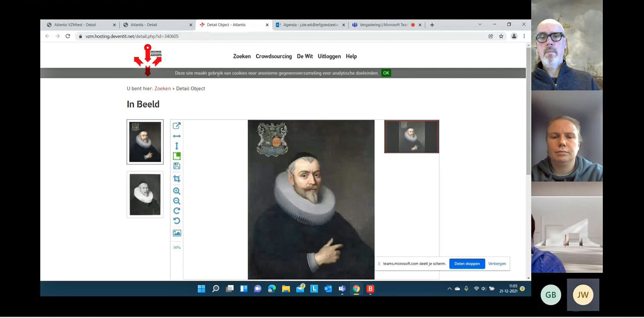Zoom in on the portrait

177,191
